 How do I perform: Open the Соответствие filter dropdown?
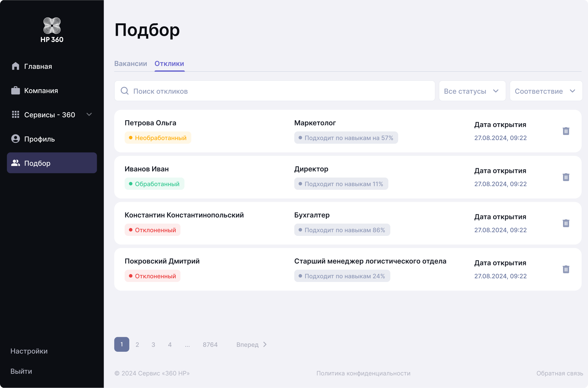[x=546, y=91]
